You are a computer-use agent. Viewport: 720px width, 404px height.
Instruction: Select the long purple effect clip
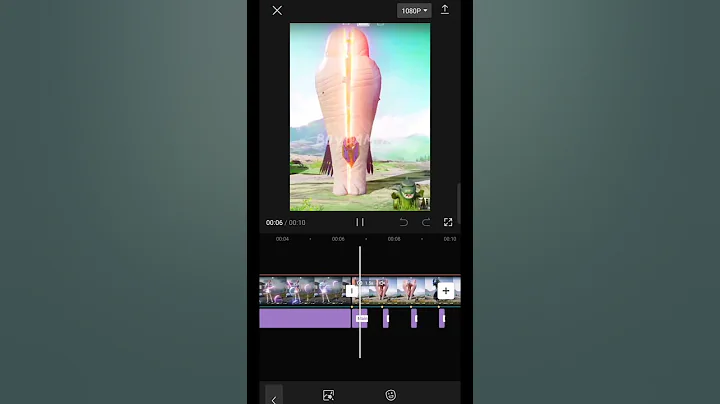tap(305, 318)
